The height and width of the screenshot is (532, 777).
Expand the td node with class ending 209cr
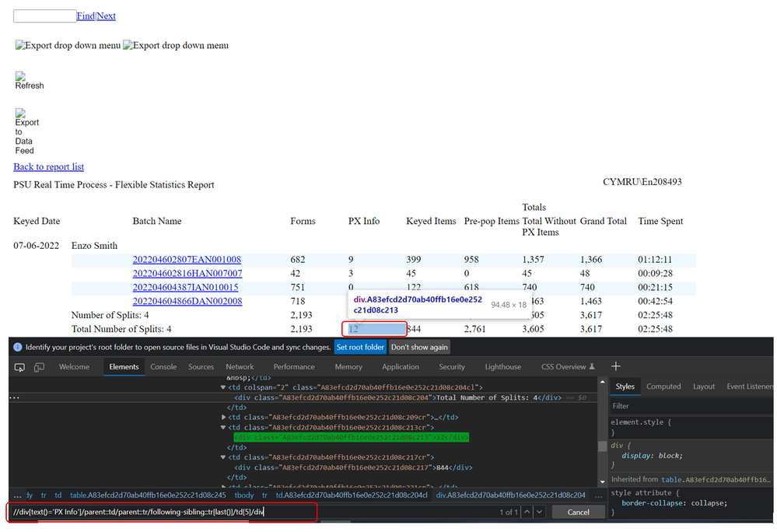click(225, 417)
